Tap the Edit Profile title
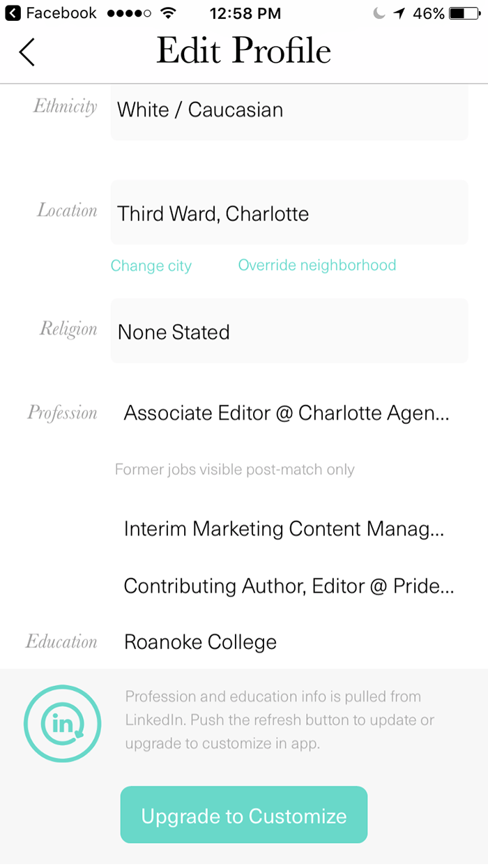This screenshot has width=488, height=868. (x=243, y=51)
